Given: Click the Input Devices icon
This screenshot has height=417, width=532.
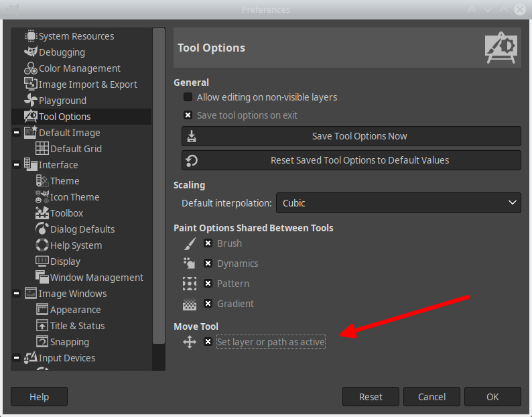Looking at the screenshot, I should [31, 357].
